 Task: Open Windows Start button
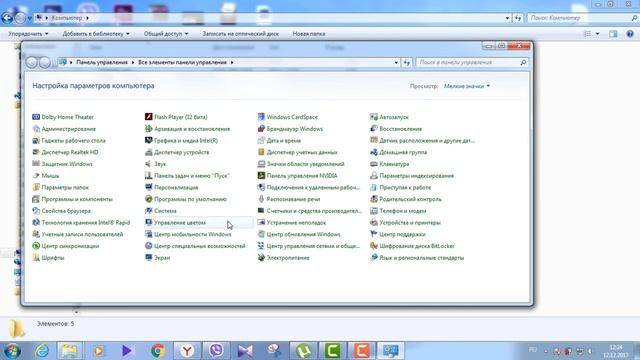click(x=12, y=351)
